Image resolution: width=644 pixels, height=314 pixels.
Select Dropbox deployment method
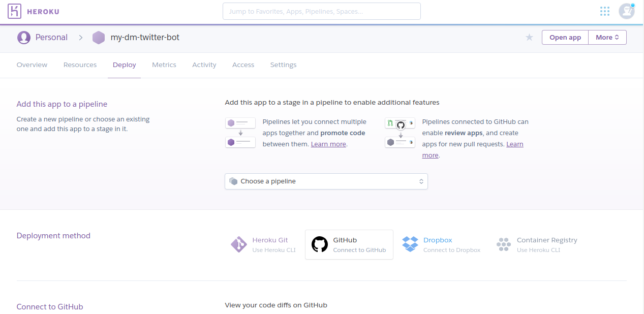point(441,244)
